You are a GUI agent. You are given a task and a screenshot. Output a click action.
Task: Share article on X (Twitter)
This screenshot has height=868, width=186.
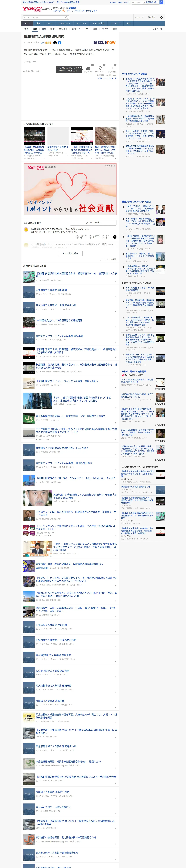click(x=55, y=43)
